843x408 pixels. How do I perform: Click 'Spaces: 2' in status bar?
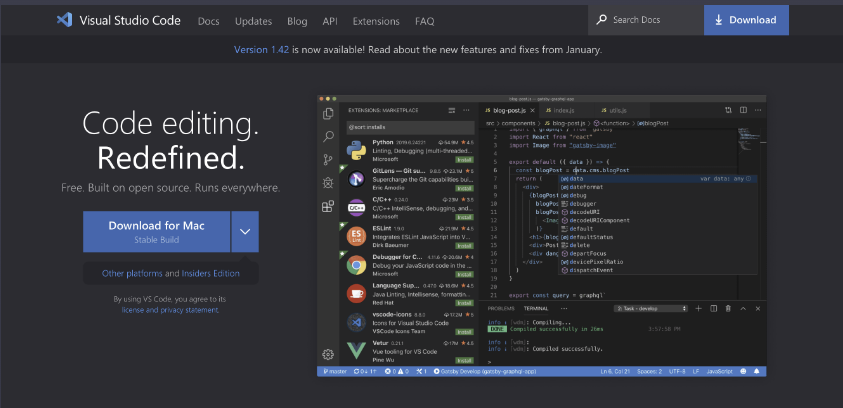(649, 371)
